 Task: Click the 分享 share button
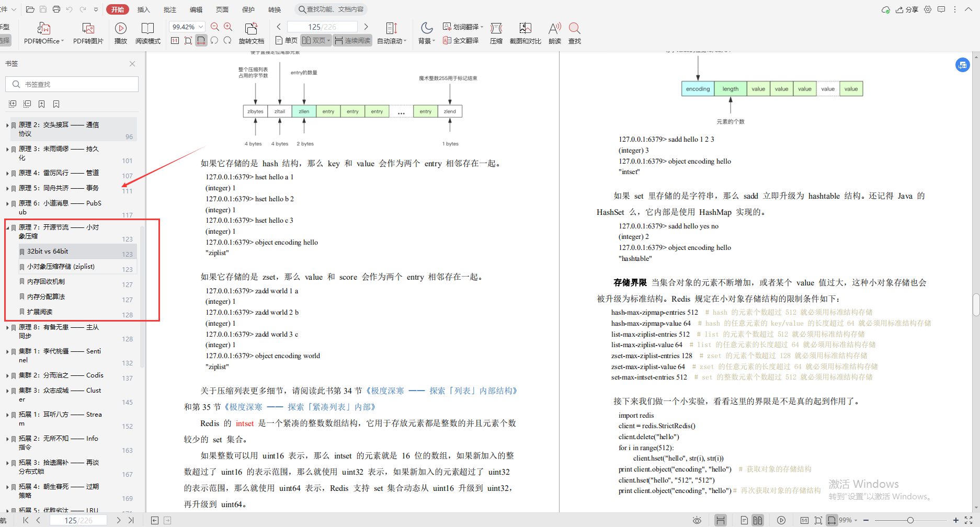[907, 9]
